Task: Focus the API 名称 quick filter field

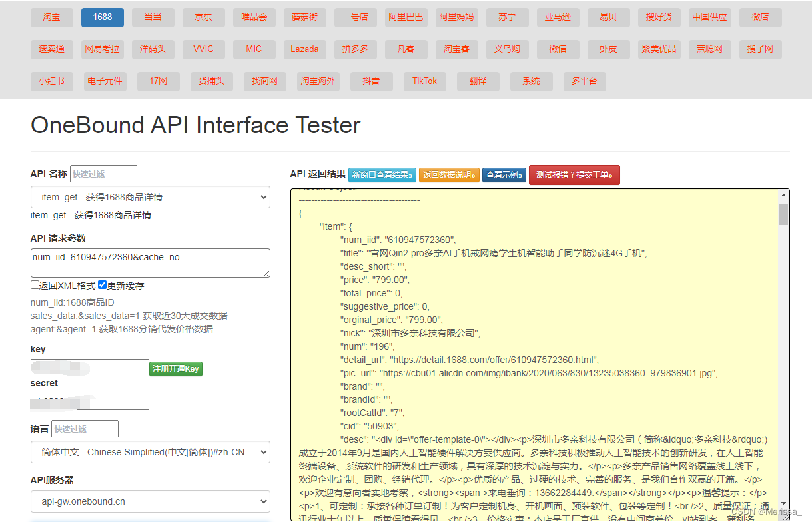Action: point(103,174)
